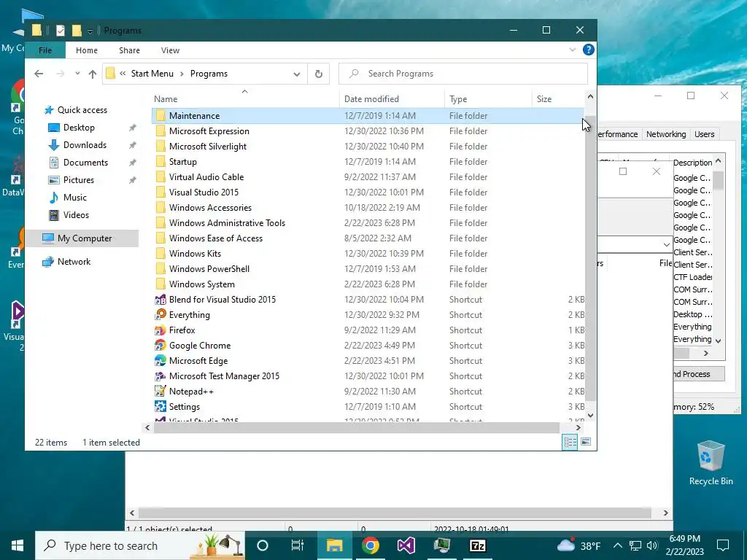Click the Start Menu breadcrumb in address bar
The image size is (747, 560).
[152, 74]
